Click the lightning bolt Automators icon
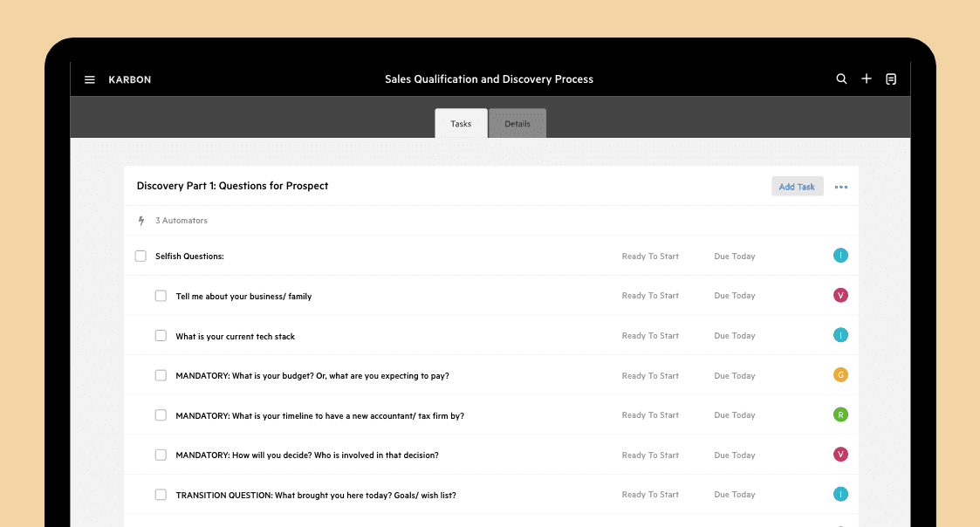Screen dimensions: 980x527 141,221
